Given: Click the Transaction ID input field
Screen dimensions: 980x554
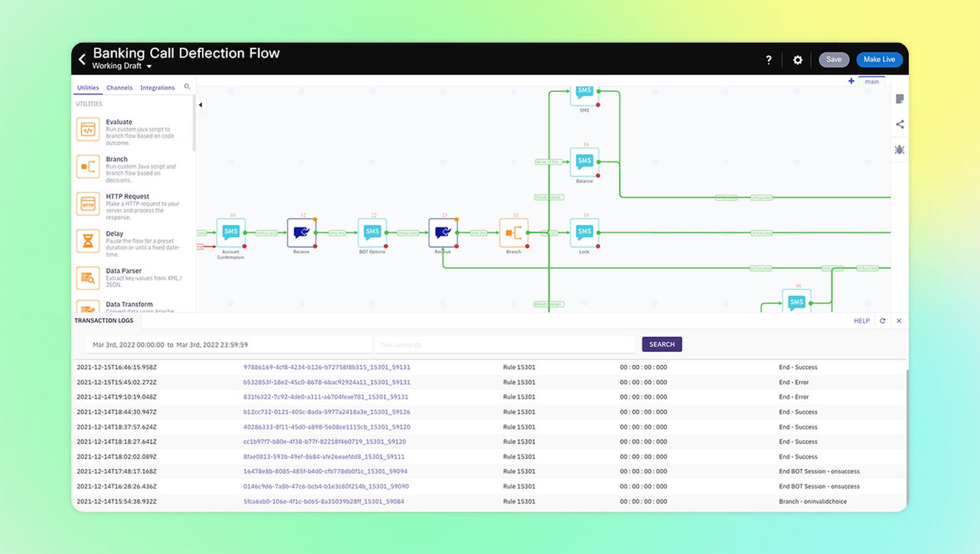Looking at the screenshot, I should pos(505,345).
